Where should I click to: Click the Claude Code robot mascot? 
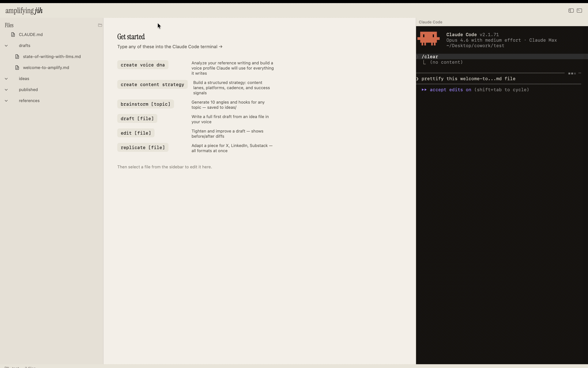(429, 39)
